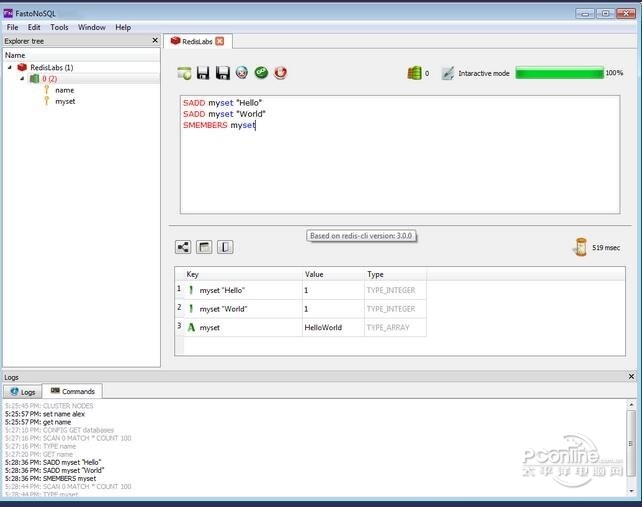
Task: Switch to the Logs tab
Action: click(x=23, y=392)
